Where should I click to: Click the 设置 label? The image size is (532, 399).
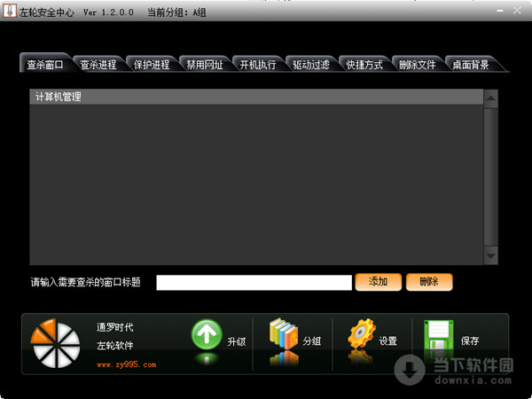click(388, 341)
